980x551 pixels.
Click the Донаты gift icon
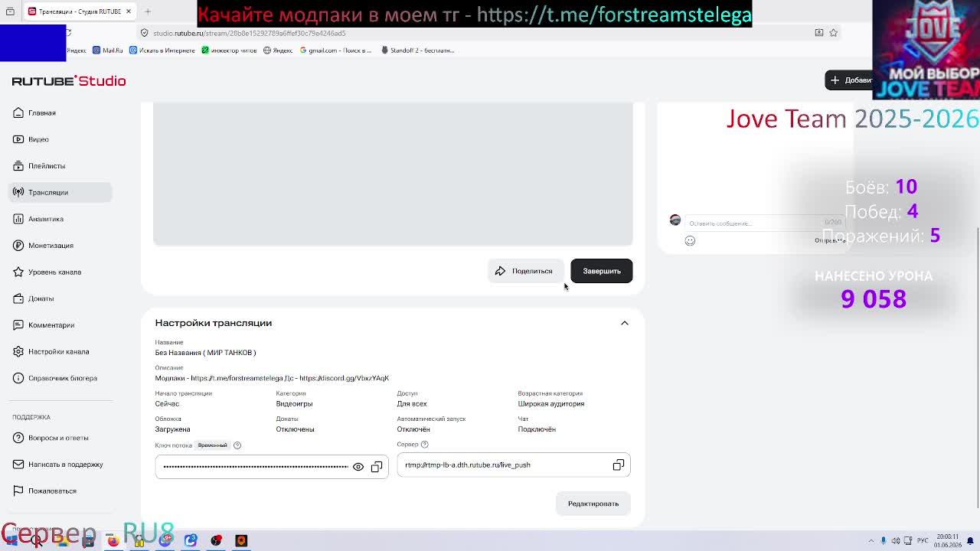(x=18, y=298)
